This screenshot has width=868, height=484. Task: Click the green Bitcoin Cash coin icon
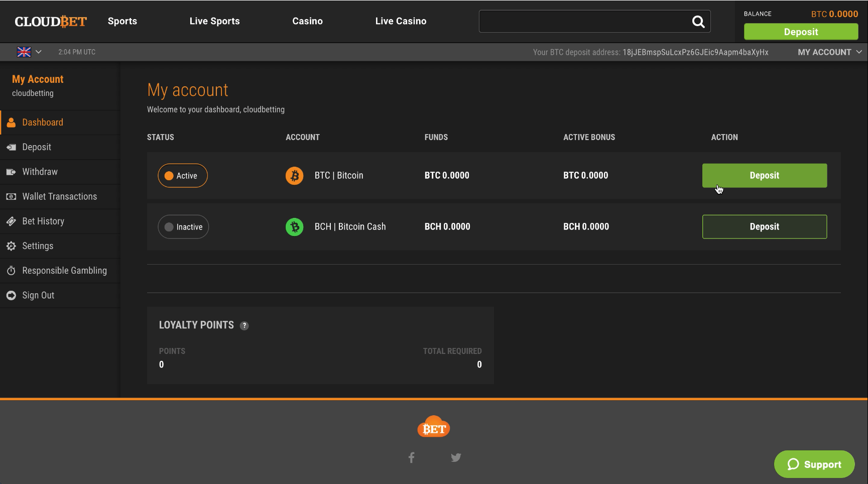295,227
